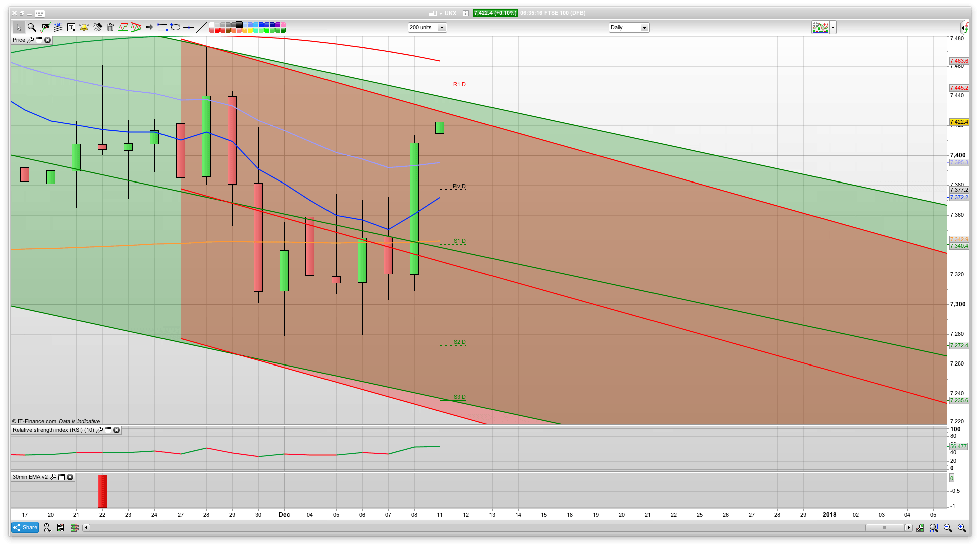Select the ellipse drawing tool
The image size is (980, 547).
point(175,27)
